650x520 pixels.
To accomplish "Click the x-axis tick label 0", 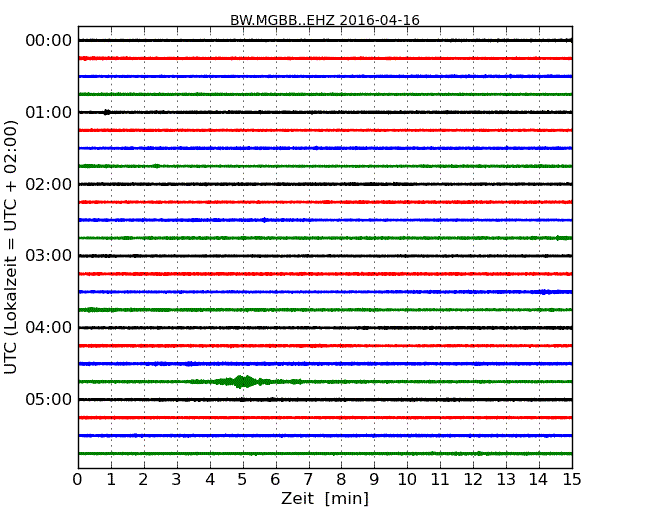I will (78, 480).
